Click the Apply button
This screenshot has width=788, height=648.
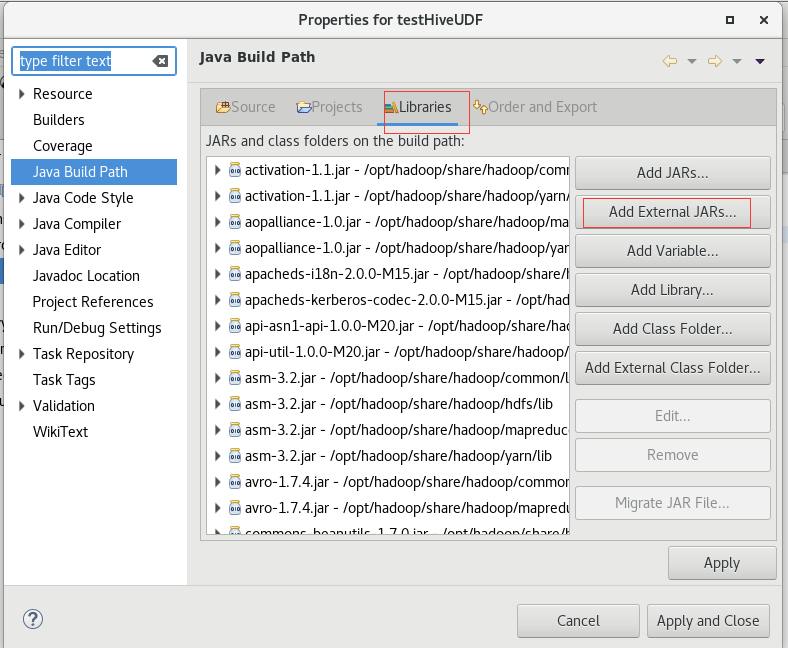722,563
